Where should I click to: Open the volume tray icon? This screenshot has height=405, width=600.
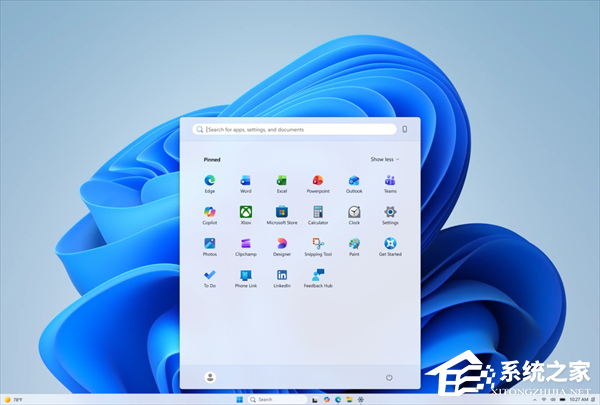553,400
